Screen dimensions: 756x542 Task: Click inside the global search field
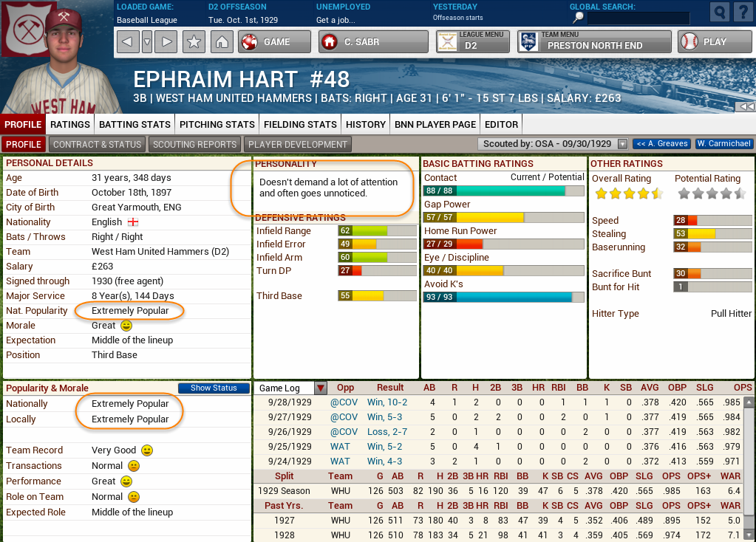point(639,18)
